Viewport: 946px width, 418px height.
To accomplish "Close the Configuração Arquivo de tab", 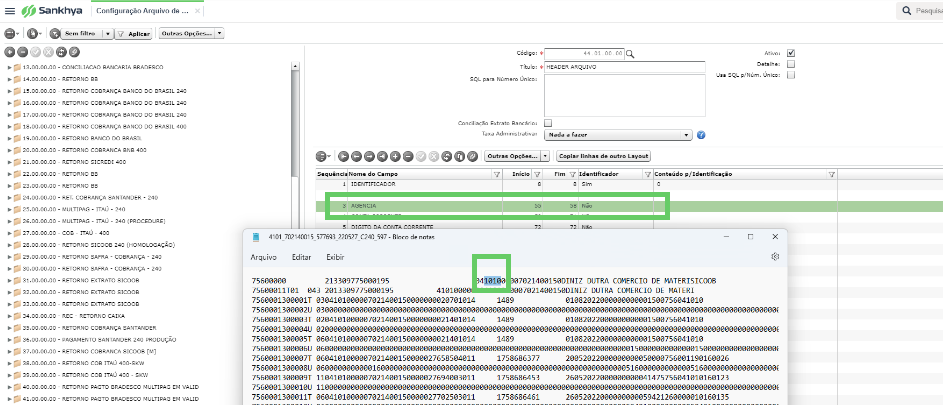I will coord(198,11).
